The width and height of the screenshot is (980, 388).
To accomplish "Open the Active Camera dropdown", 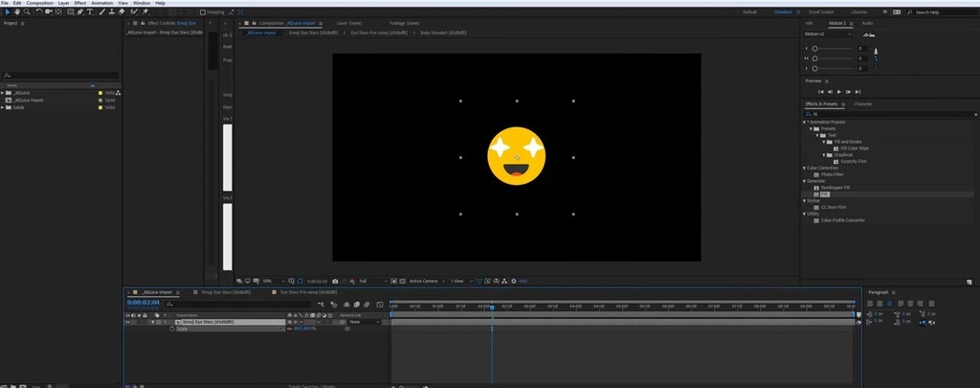I will pyautogui.click(x=427, y=281).
